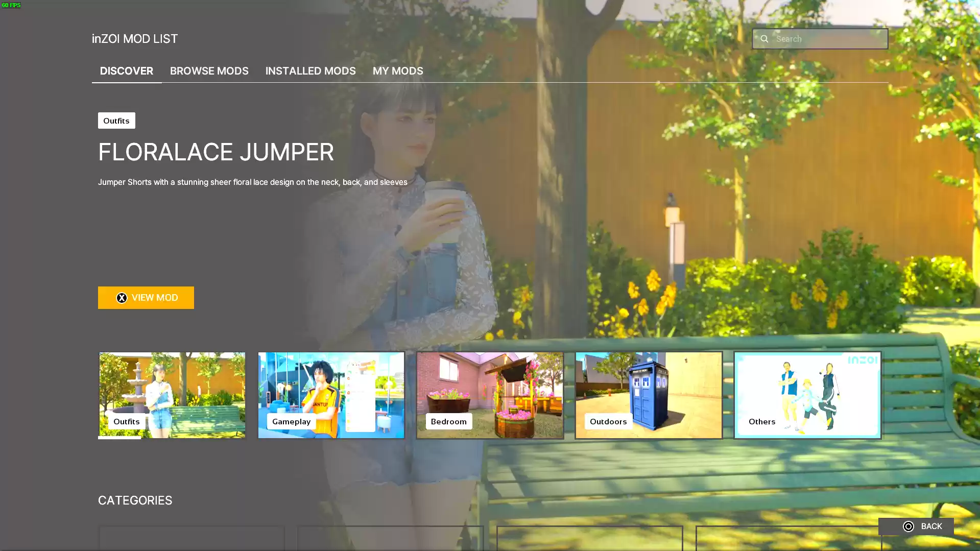Viewport: 980px width, 551px height.
Task: Click the white progress bar under Outfits thumbnail
Action: point(119,438)
